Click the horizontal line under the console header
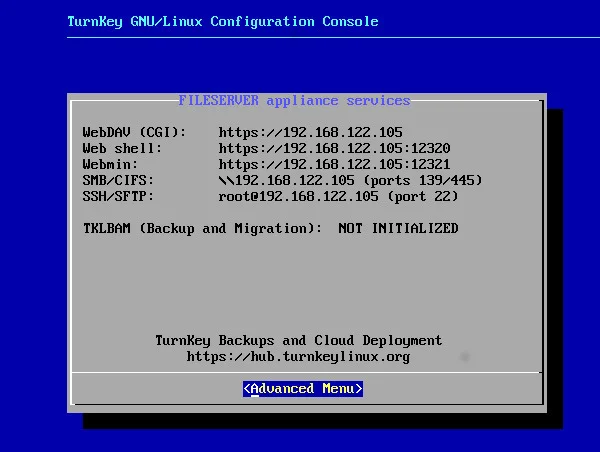 click(x=300, y=37)
